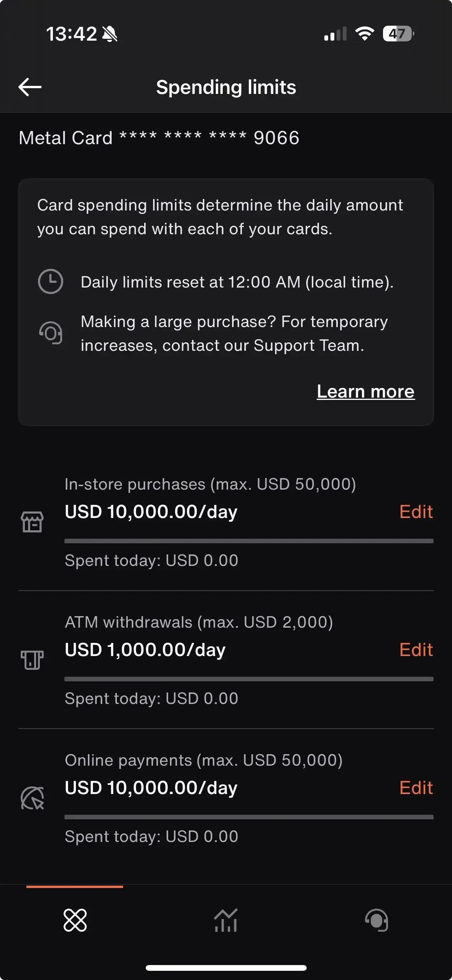Open the support tab in bottom bar
Viewport: 452px width, 980px height.
376,920
